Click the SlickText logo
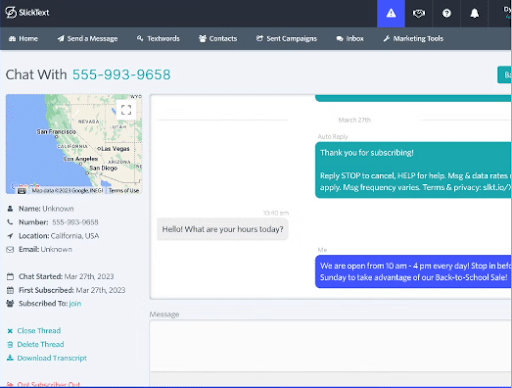Screen dimensions: 512x388 click(x=27, y=13)
